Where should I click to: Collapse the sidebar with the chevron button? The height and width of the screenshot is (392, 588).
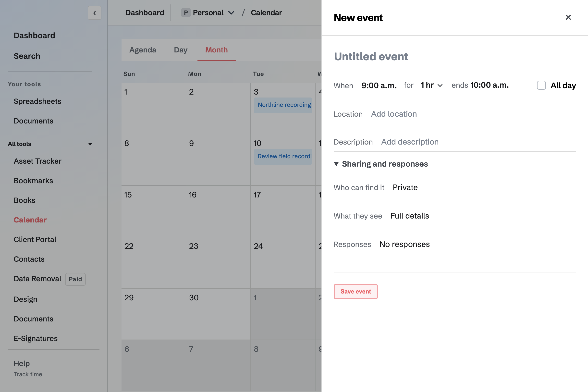(x=95, y=13)
